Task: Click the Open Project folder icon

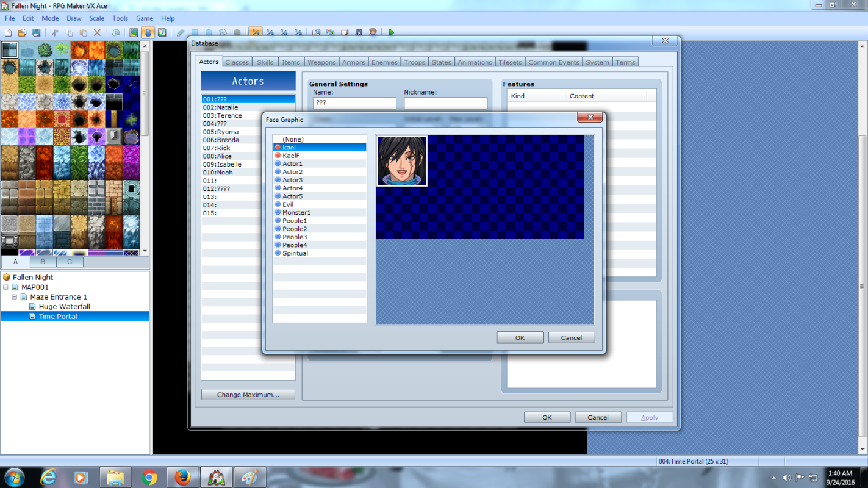Action: point(22,32)
